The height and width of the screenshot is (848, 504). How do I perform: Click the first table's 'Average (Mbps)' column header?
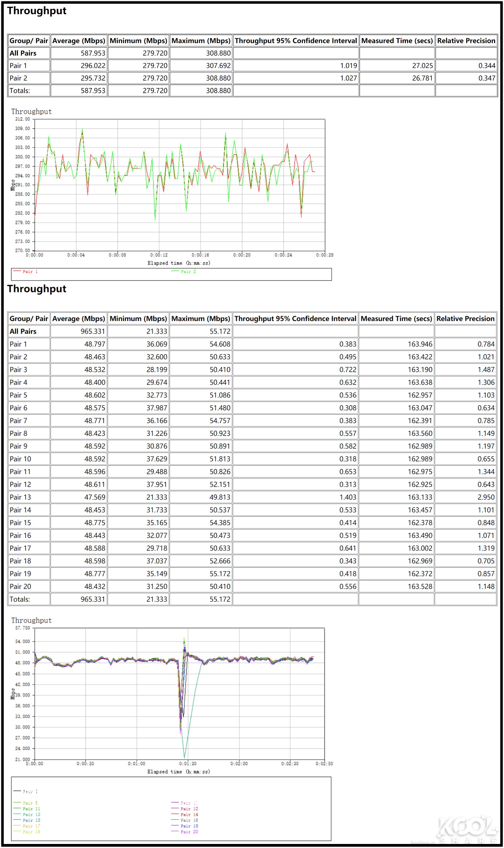coord(79,41)
